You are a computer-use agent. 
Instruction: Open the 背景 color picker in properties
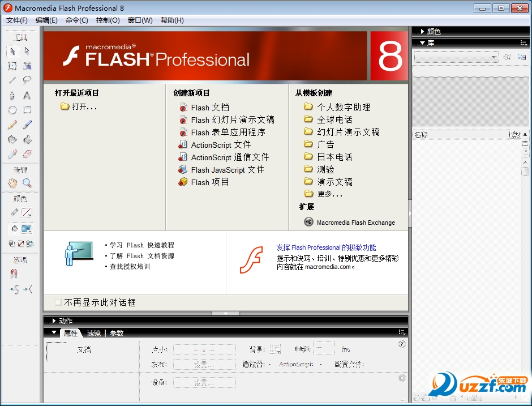click(x=275, y=349)
